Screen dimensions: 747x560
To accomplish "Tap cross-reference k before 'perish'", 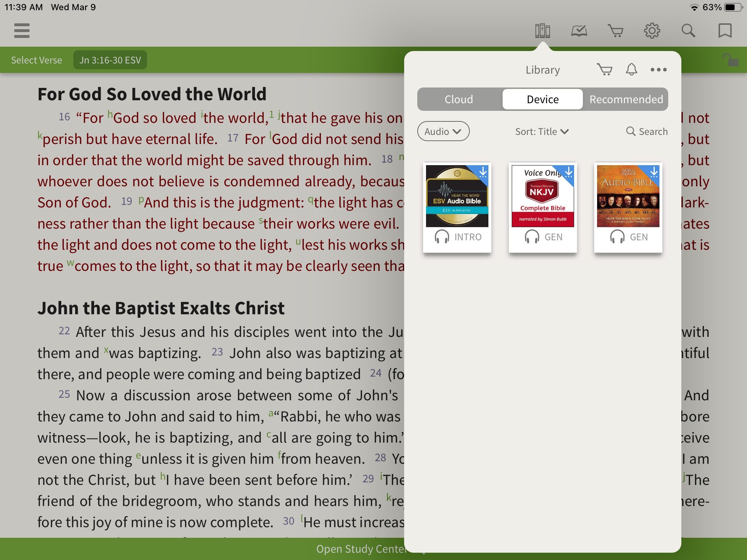I will point(40,136).
